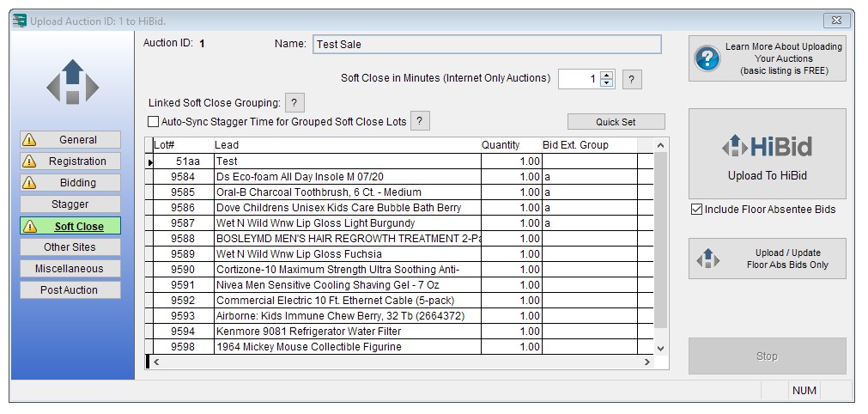The width and height of the screenshot is (868, 414).
Task: Click the Quick Set button
Action: click(x=616, y=122)
